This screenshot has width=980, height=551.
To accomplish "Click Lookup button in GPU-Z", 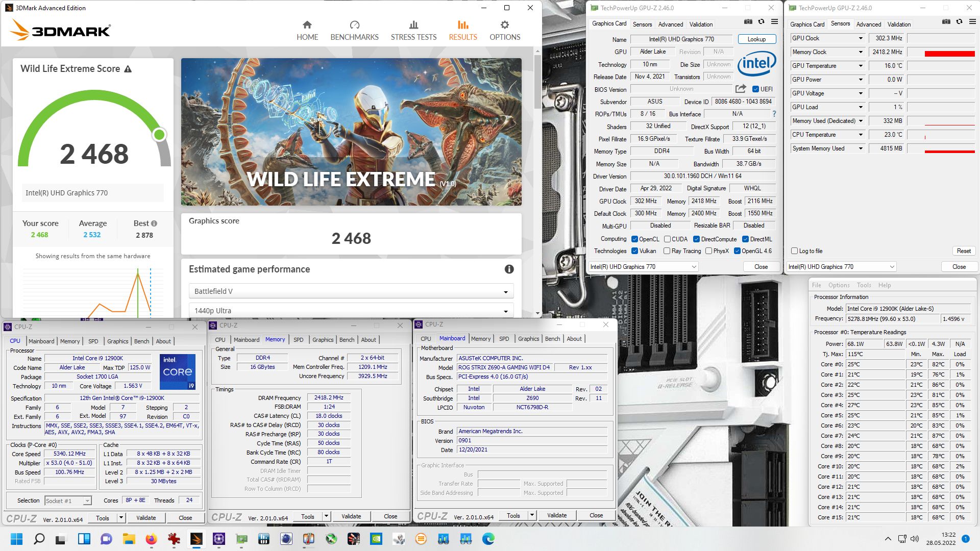I will point(756,39).
